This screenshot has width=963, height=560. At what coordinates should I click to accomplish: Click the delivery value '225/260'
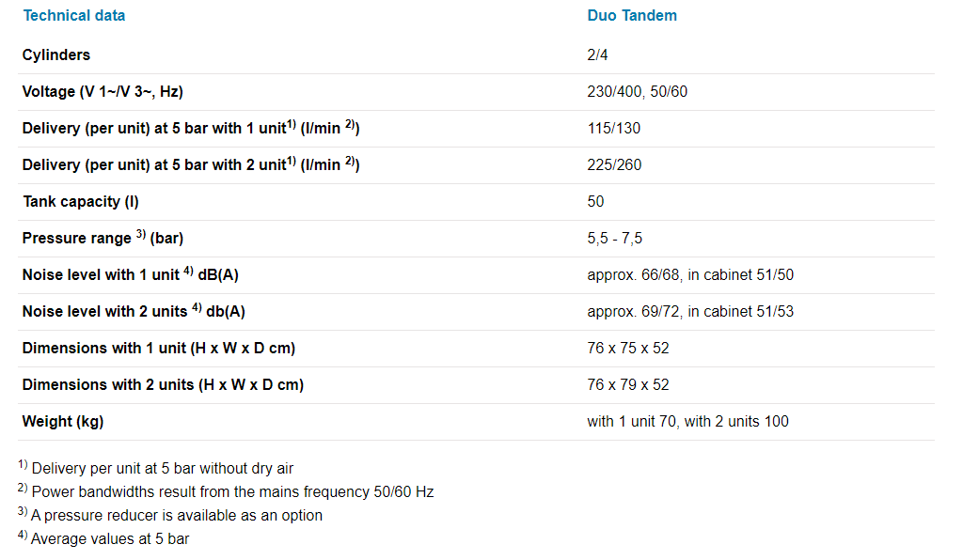[614, 165]
